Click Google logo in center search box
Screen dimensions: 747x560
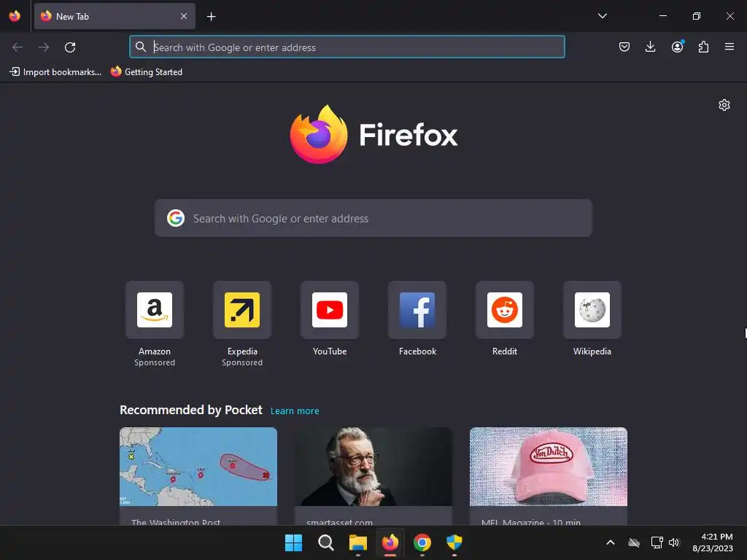176,218
